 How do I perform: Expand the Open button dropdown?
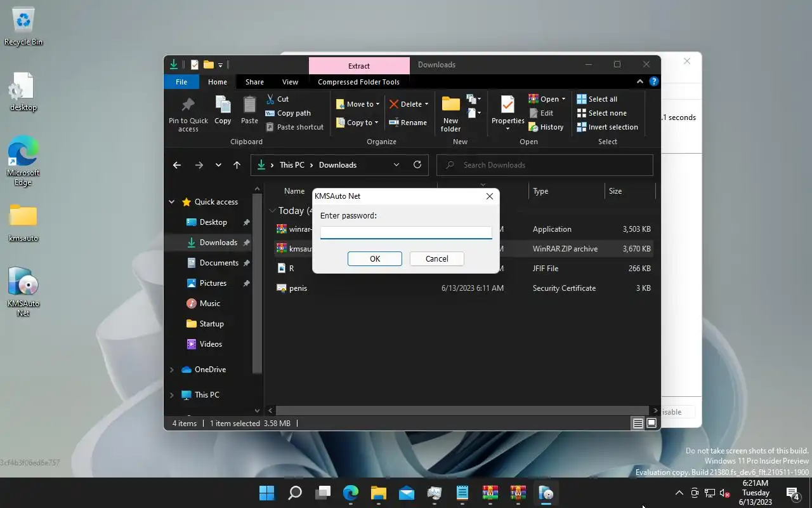563,99
